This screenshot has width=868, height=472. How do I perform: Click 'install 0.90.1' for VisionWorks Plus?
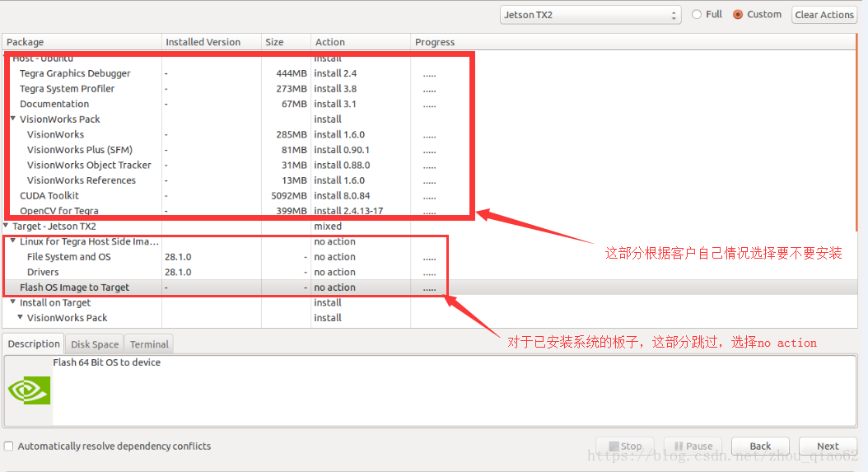(x=342, y=150)
